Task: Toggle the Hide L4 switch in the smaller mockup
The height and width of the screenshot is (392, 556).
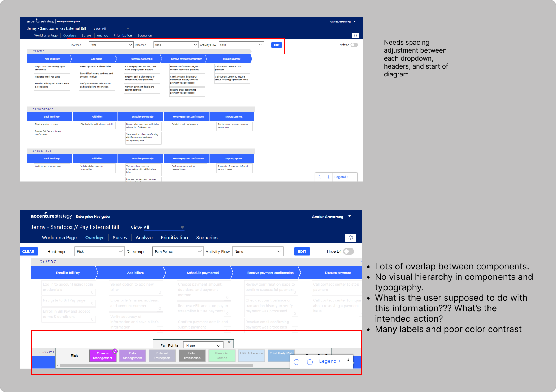Action: 354,45
